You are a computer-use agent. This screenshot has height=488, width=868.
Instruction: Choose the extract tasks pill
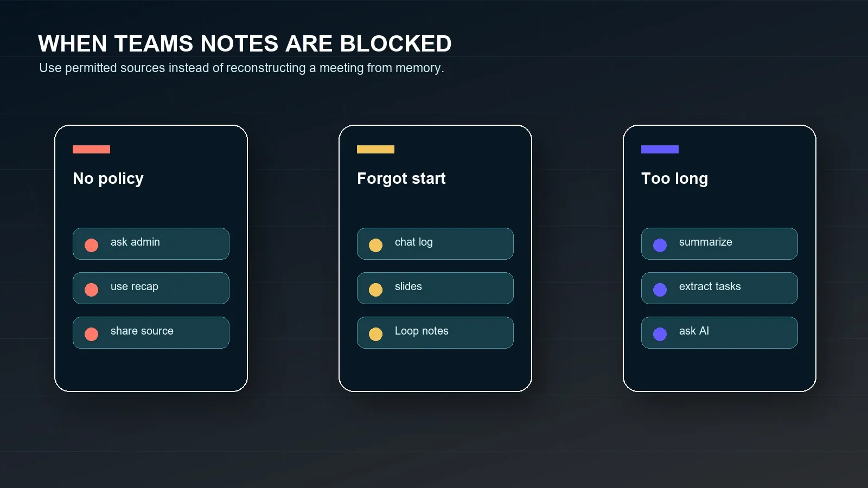719,288
